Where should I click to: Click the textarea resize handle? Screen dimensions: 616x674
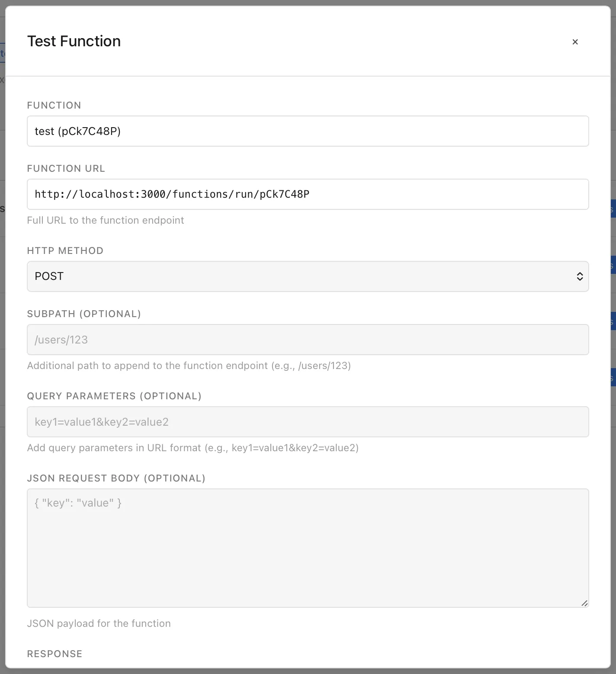pyautogui.click(x=586, y=603)
